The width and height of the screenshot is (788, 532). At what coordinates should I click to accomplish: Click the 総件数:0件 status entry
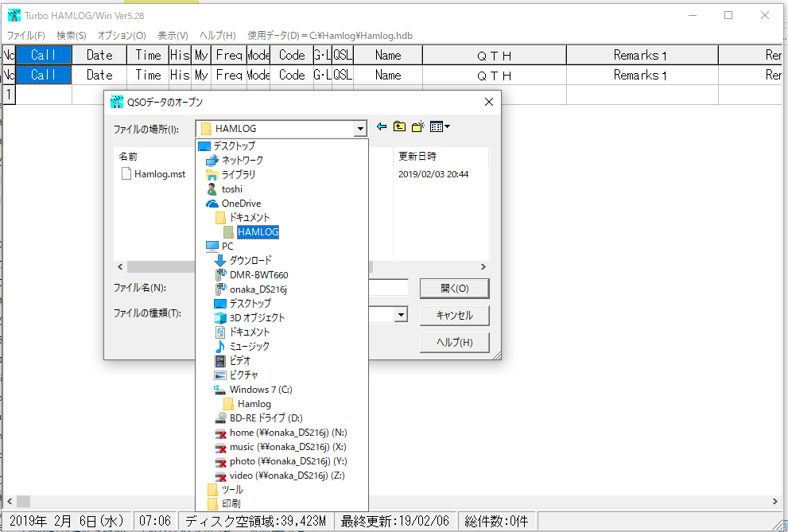coord(496,521)
